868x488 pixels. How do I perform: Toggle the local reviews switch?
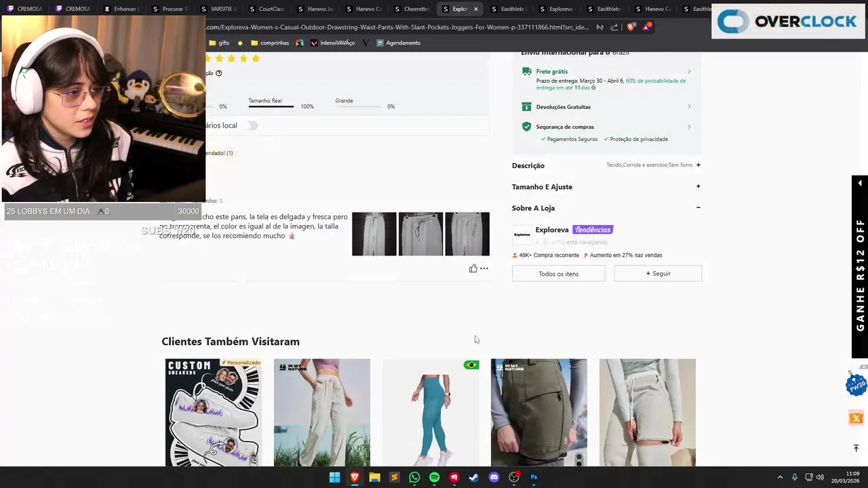(251, 125)
